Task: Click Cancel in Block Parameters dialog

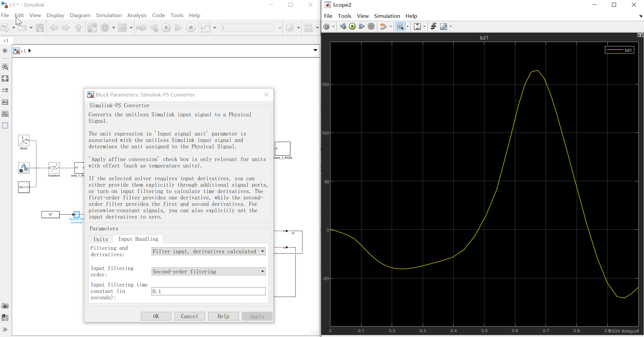Action: [190, 316]
